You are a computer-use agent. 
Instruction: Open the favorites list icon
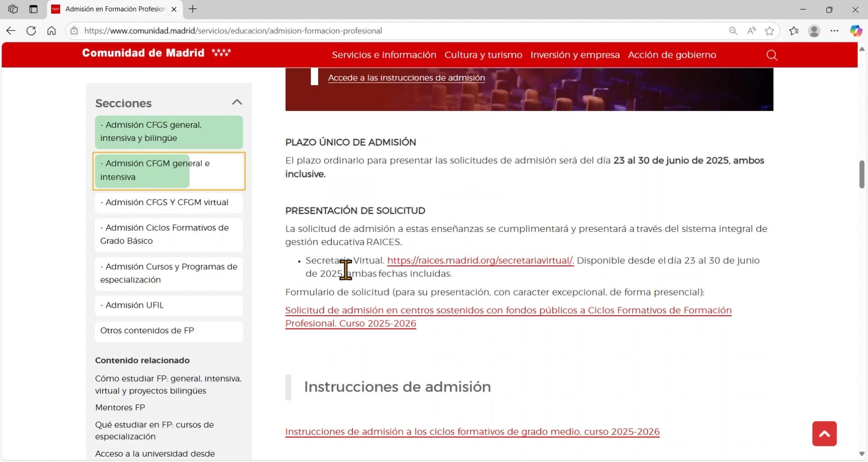coord(794,31)
